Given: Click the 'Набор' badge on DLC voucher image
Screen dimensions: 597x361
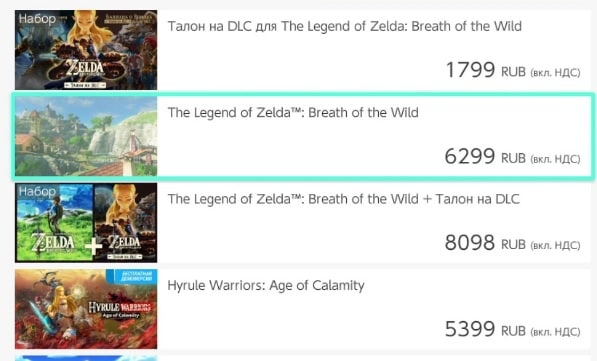Looking at the screenshot, I should tap(37, 19).
